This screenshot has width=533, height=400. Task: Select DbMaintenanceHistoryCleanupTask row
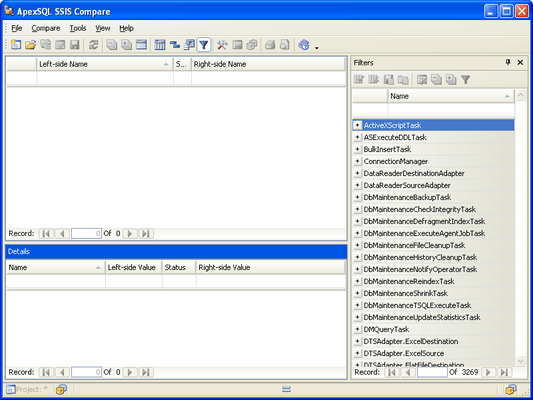click(433, 257)
